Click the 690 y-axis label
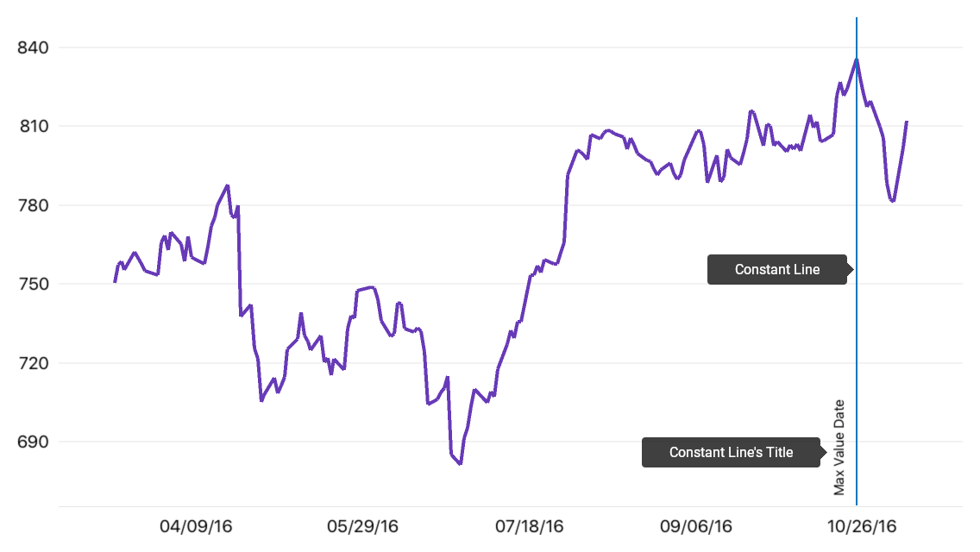The width and height of the screenshot is (980, 552). pyautogui.click(x=33, y=442)
